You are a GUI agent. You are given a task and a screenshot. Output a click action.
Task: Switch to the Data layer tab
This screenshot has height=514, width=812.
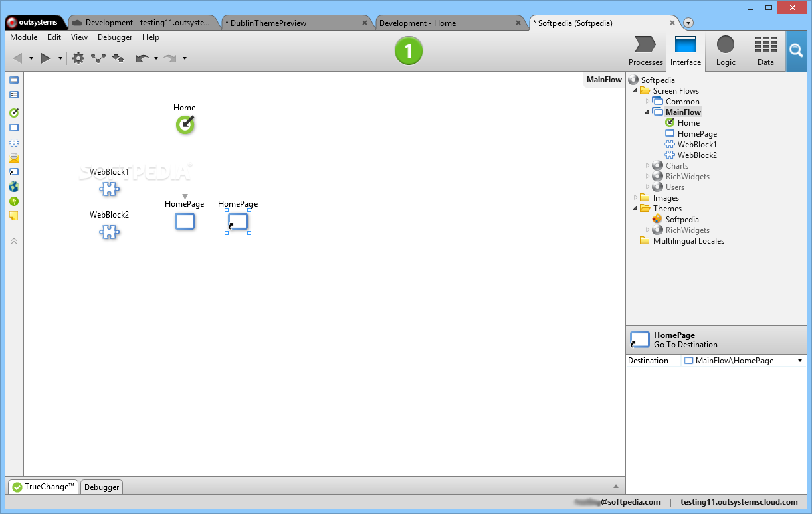(x=766, y=51)
